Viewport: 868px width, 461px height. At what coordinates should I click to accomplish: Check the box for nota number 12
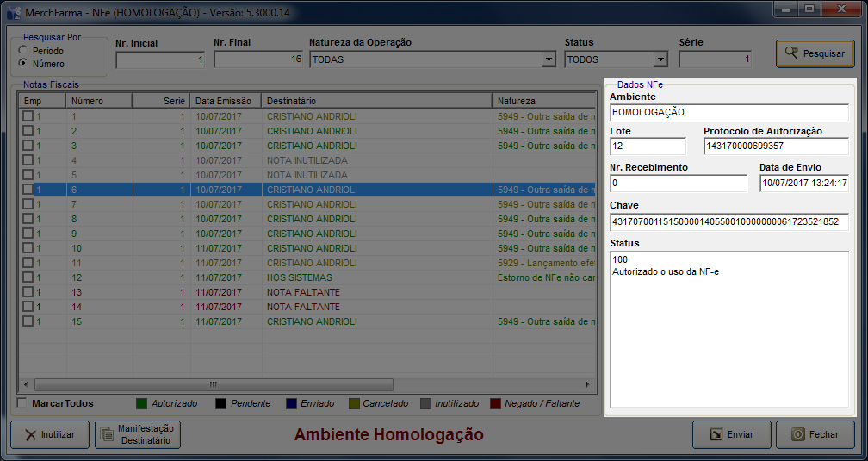tap(28, 277)
